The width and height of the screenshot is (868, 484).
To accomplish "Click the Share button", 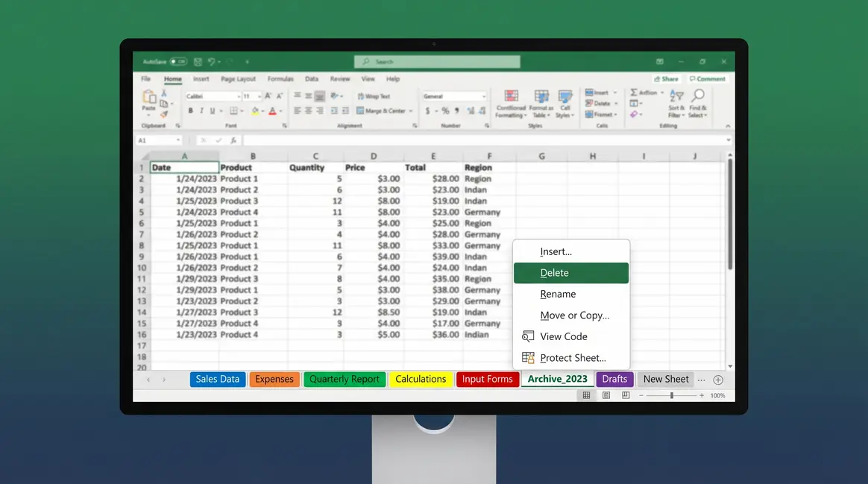I will point(666,78).
